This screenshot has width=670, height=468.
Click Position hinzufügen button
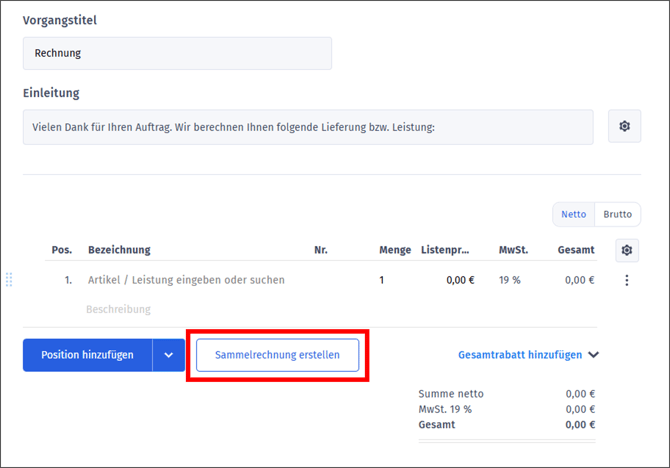click(x=87, y=355)
